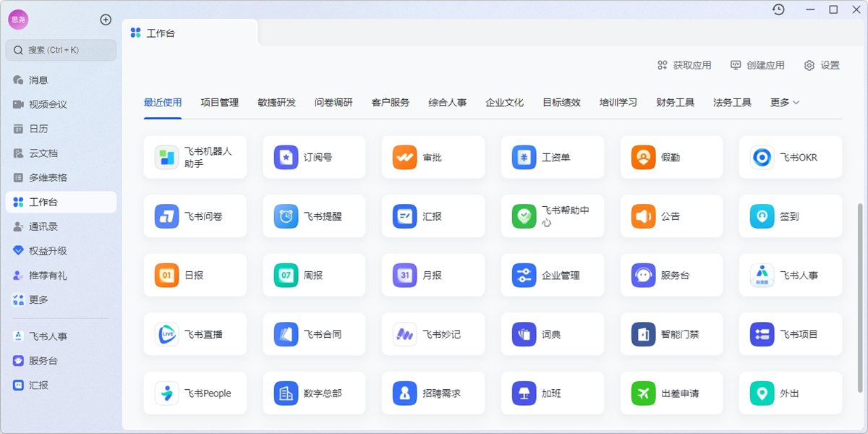Switch to the 培训学习 tab

pyautogui.click(x=618, y=103)
